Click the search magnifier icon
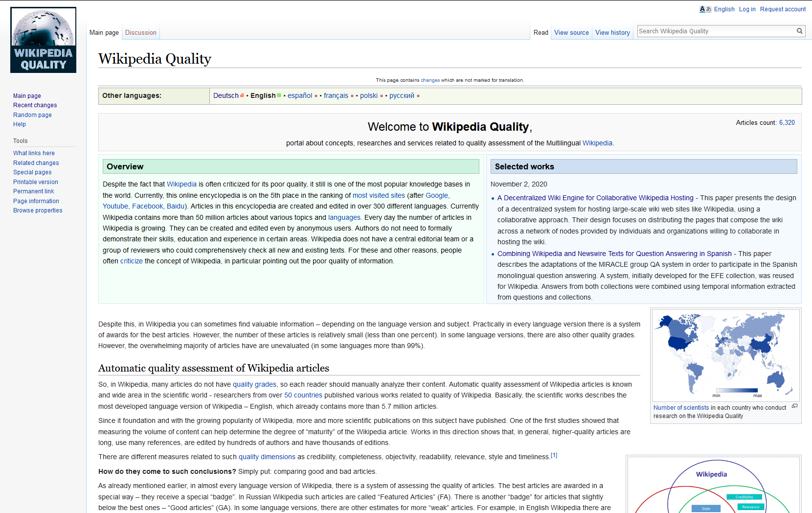812x513 pixels. click(x=799, y=31)
